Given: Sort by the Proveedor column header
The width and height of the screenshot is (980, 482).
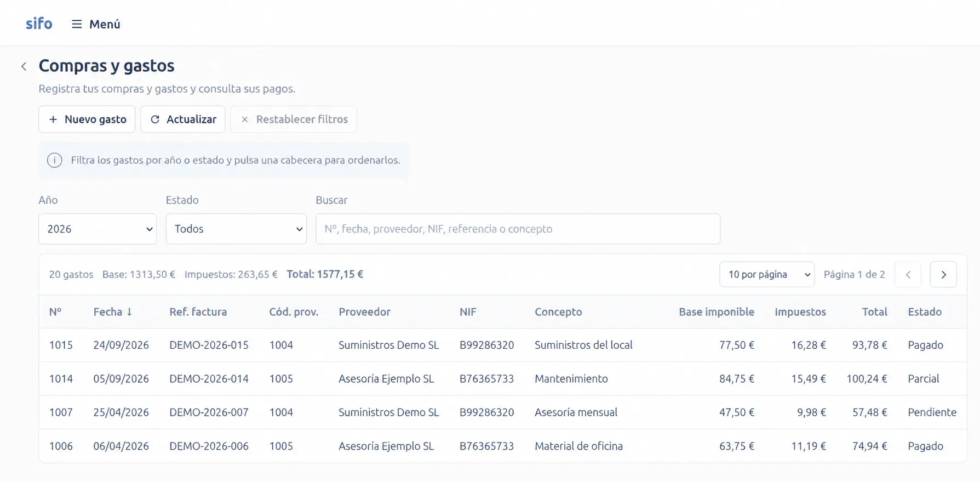Looking at the screenshot, I should click(364, 311).
